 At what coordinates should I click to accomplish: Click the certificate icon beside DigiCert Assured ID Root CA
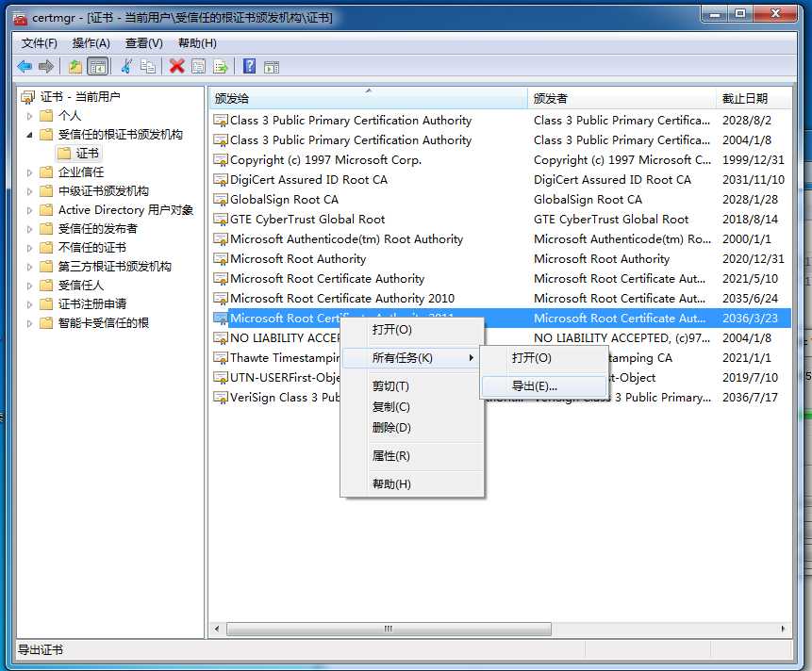221,180
